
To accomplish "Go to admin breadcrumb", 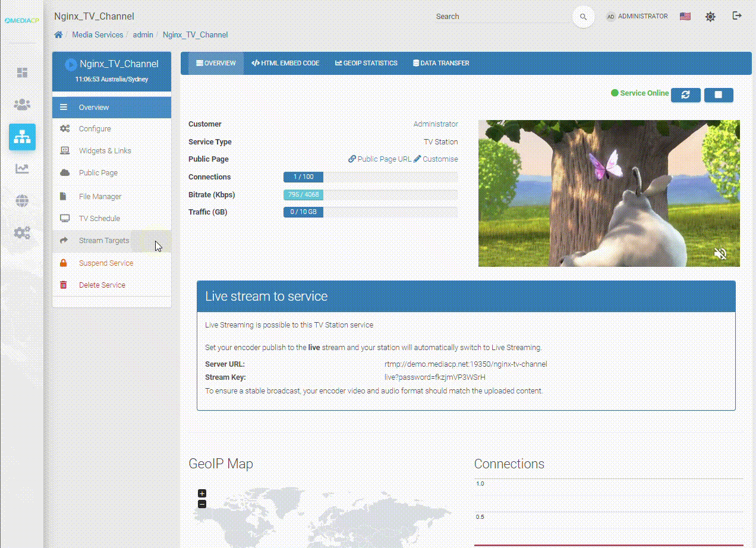I will (x=143, y=34).
